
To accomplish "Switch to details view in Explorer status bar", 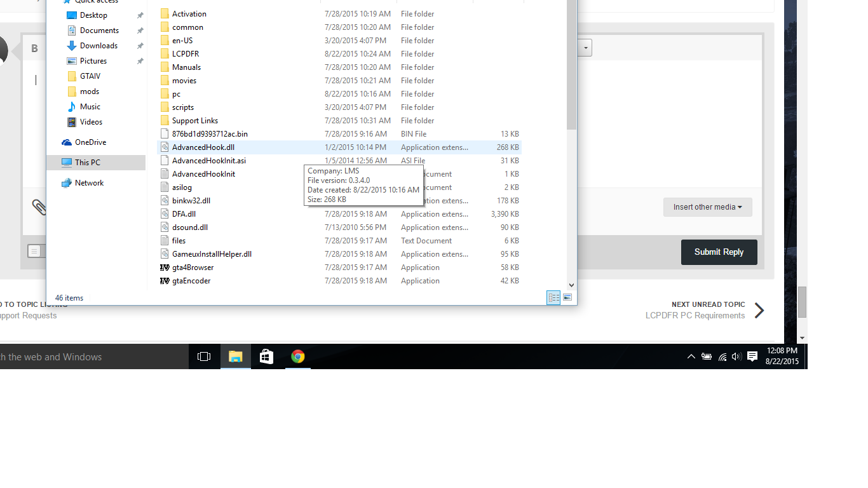I will [x=553, y=297].
